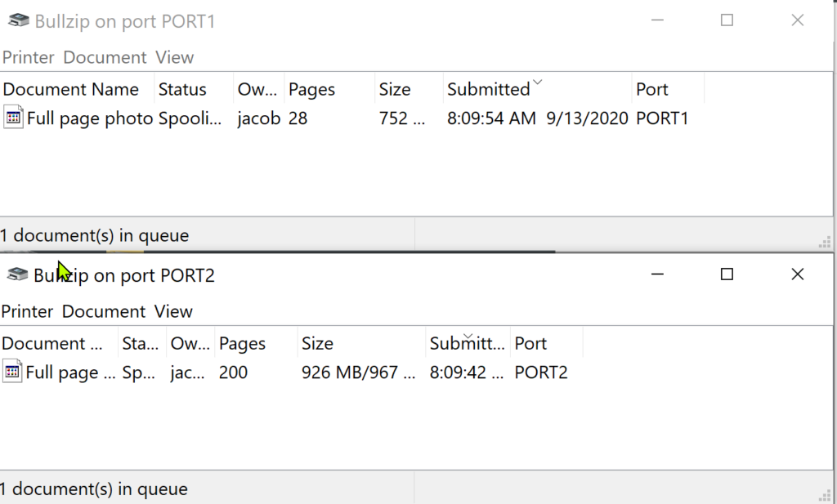This screenshot has height=504, width=837.
Task: Open the Document menu in PORT2 window
Action: (x=104, y=311)
